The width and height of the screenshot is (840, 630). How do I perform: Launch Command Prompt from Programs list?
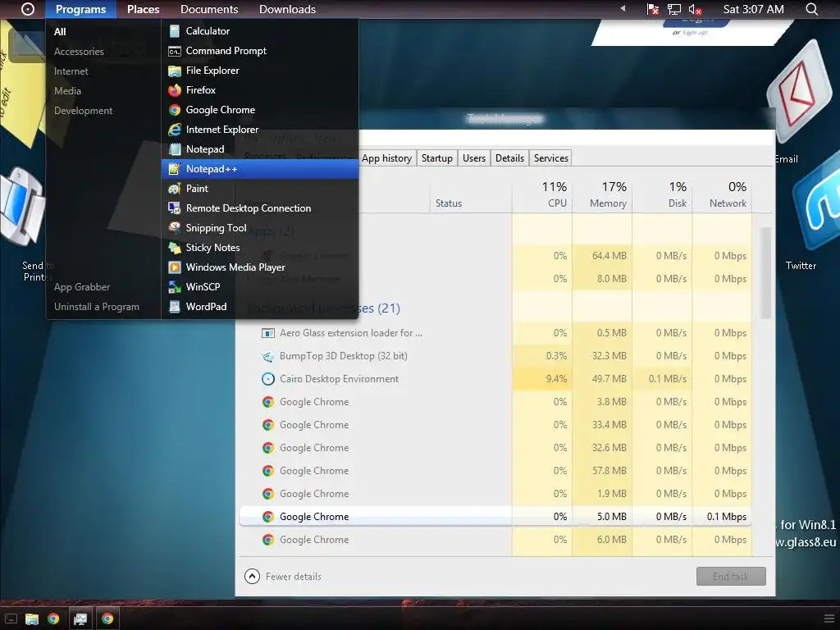pos(259,51)
